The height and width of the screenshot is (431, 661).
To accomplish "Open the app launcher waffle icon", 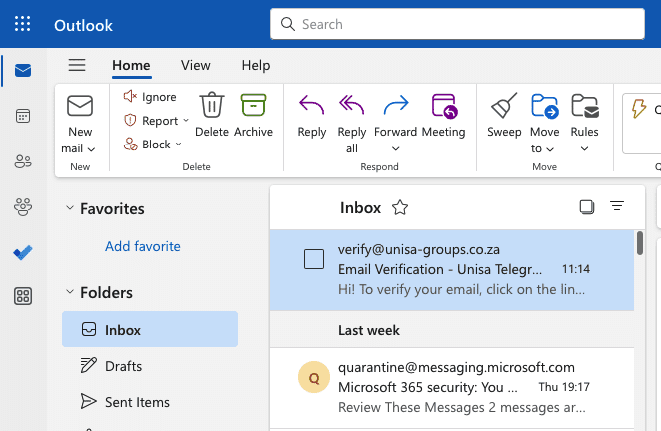I will 22,24.
